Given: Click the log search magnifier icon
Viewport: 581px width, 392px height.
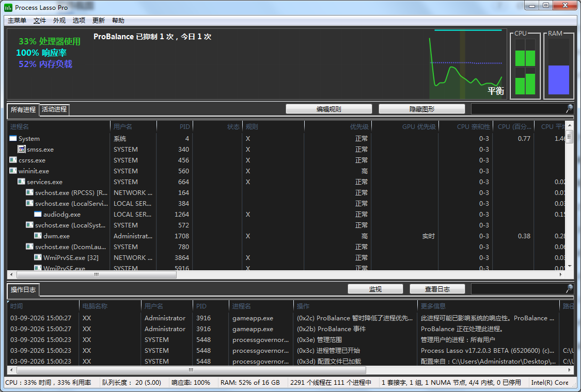Looking at the screenshot, I should (569, 289).
